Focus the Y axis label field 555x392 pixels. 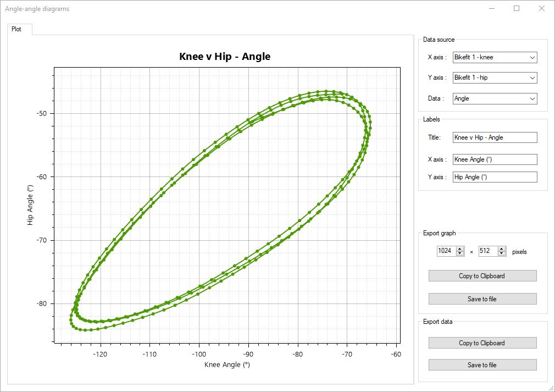495,177
